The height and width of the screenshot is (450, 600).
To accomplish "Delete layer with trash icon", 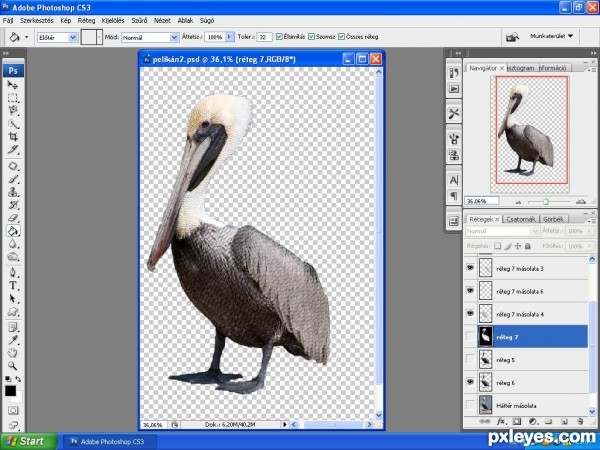I will 580,421.
